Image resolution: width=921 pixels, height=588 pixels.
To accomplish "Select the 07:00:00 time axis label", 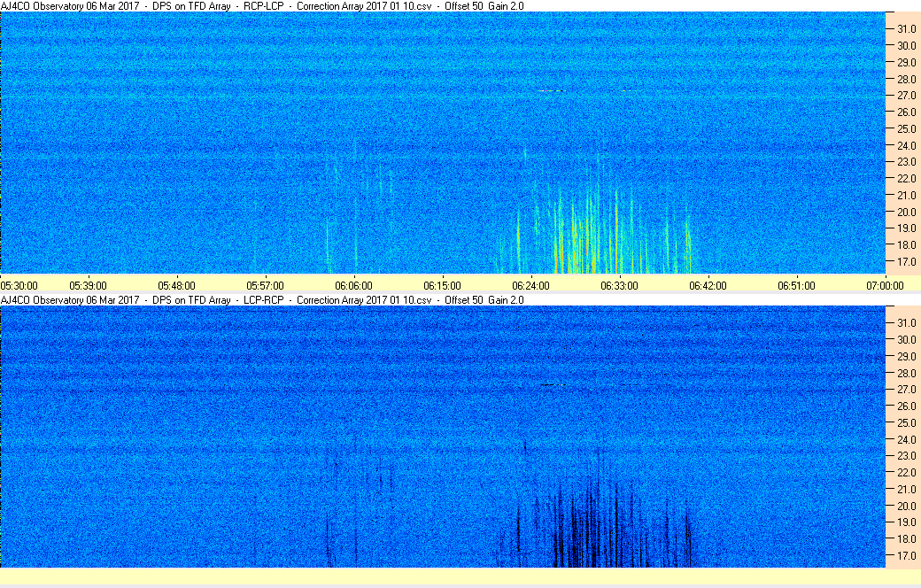I will tap(885, 285).
